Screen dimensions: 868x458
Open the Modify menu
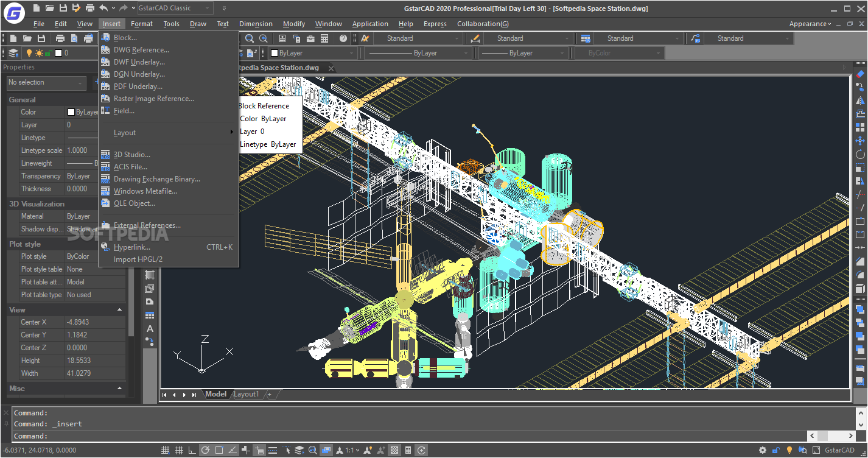pos(294,24)
